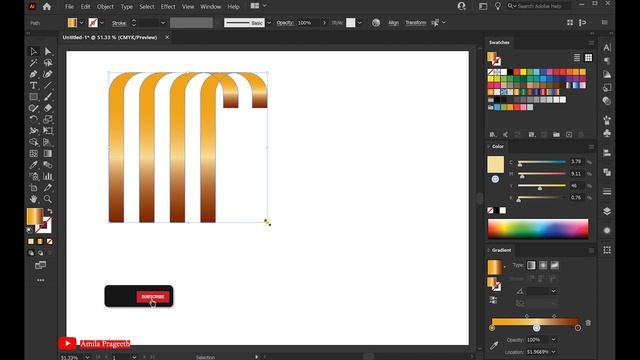Select the Shape Builder tool

coord(33,142)
